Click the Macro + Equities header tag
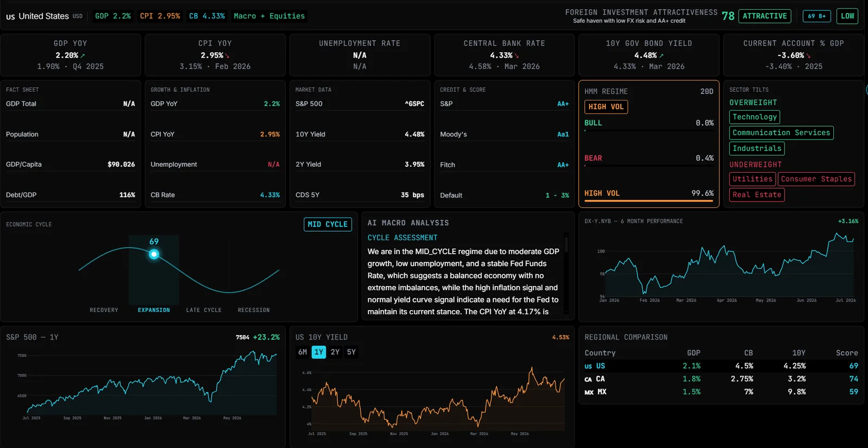 coord(269,16)
